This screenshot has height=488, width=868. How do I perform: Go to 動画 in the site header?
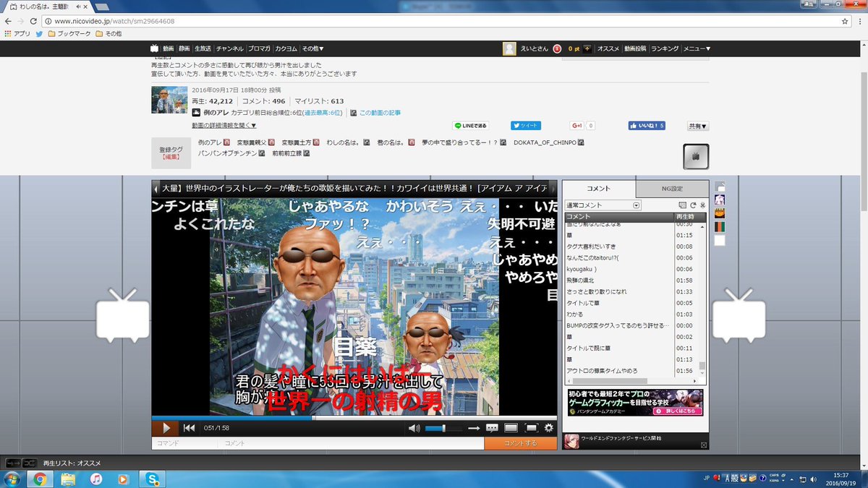click(169, 48)
